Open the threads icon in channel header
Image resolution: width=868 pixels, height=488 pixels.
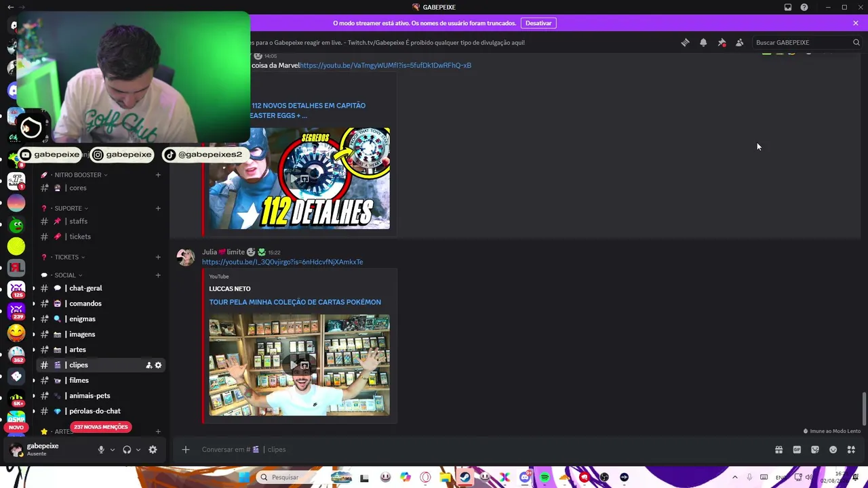(x=685, y=43)
